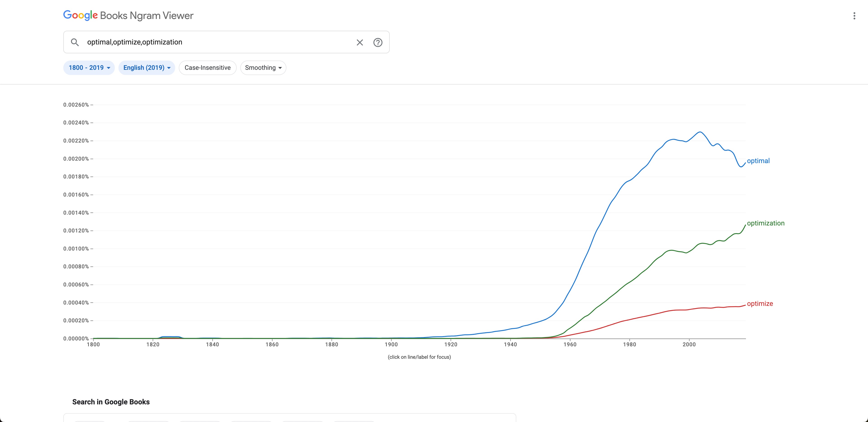Viewport: 868px width, 422px height.
Task: Select the blue "optimal" series label
Action: 758,161
